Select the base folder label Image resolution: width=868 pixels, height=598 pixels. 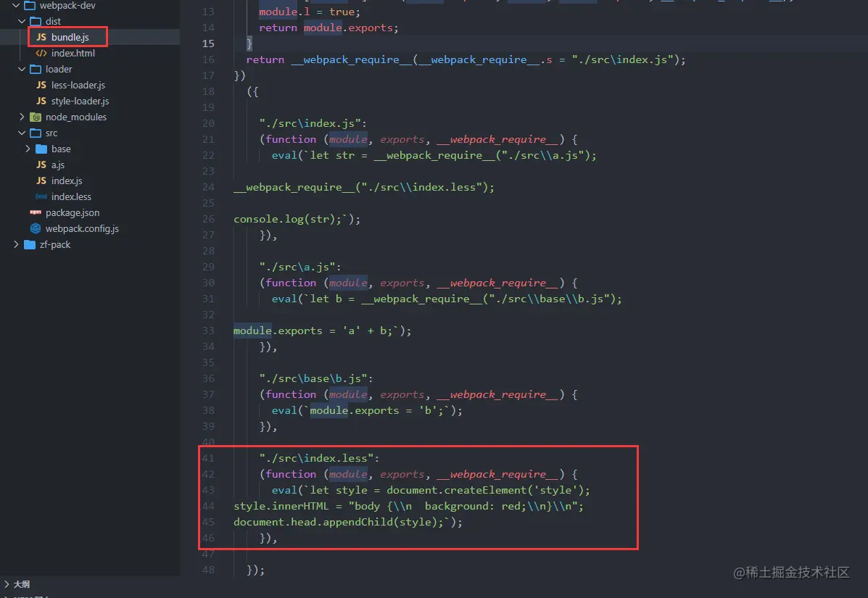coord(61,149)
